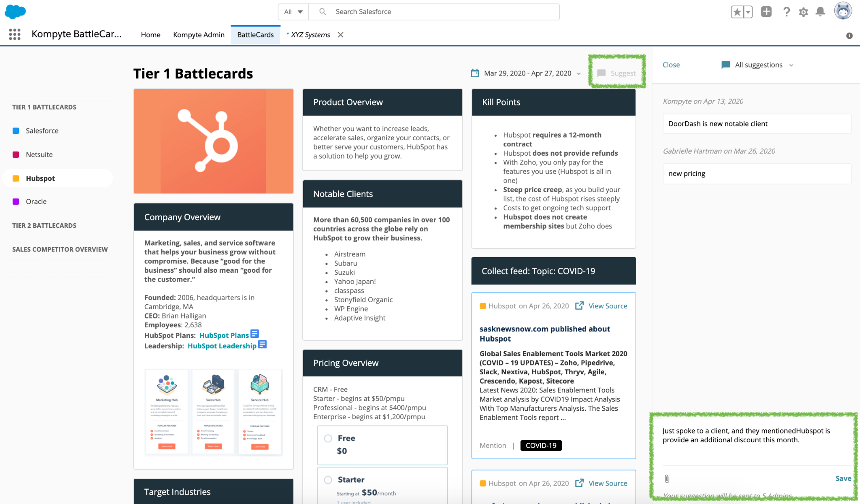860x504 pixels.
Task: Click the global actions plus icon
Action: 766,12
